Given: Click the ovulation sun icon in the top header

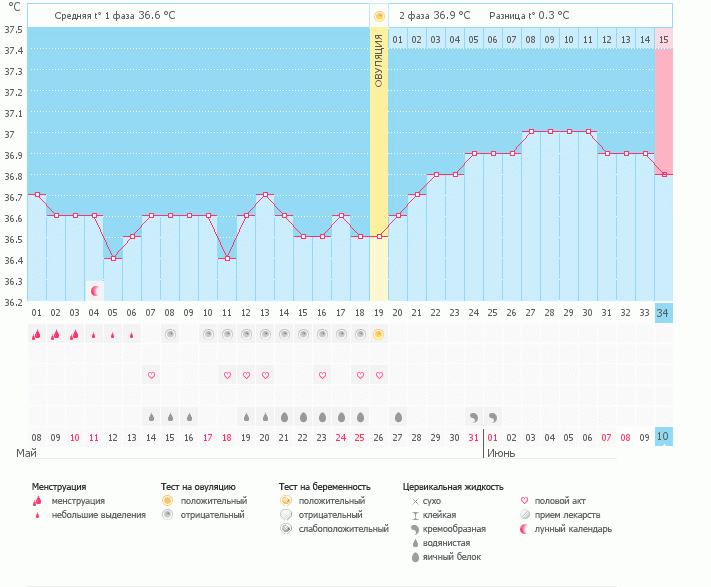Looking at the screenshot, I should tap(378, 16).
